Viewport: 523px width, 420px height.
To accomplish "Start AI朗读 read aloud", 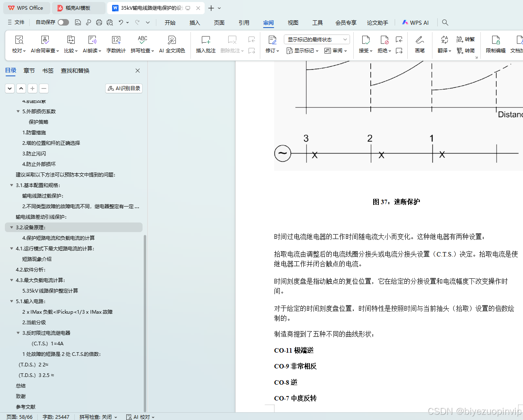I will click(x=92, y=45).
